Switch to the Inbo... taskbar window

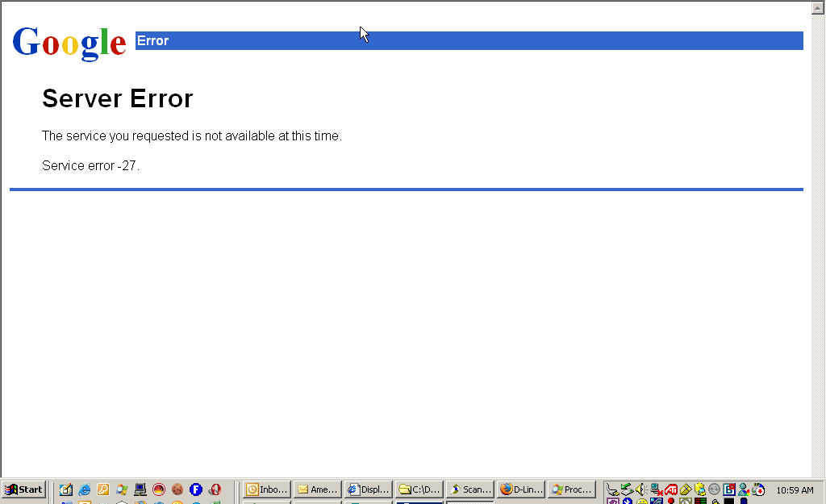pyautogui.click(x=267, y=489)
